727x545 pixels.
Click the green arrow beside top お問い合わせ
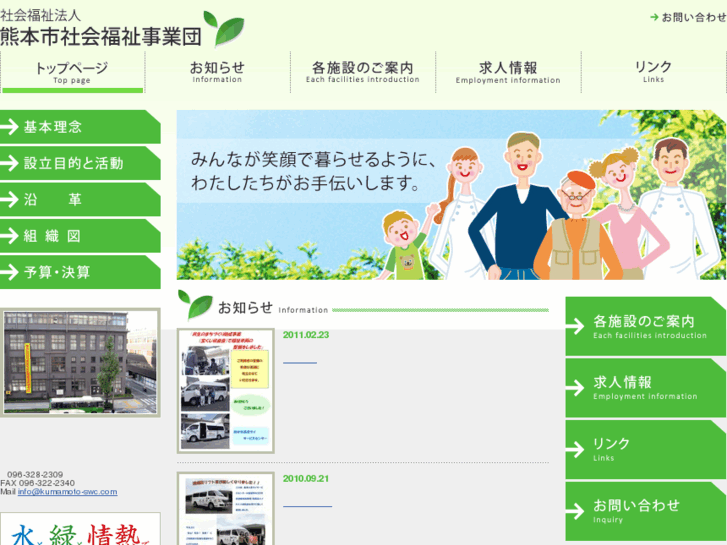pos(654,18)
